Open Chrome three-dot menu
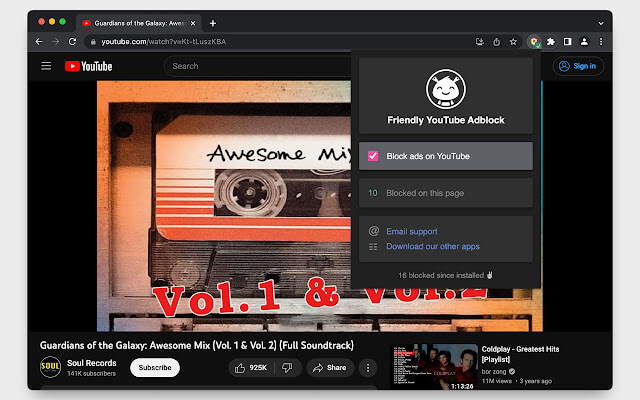Image resolution: width=640 pixels, height=400 pixels. pyautogui.click(x=600, y=42)
